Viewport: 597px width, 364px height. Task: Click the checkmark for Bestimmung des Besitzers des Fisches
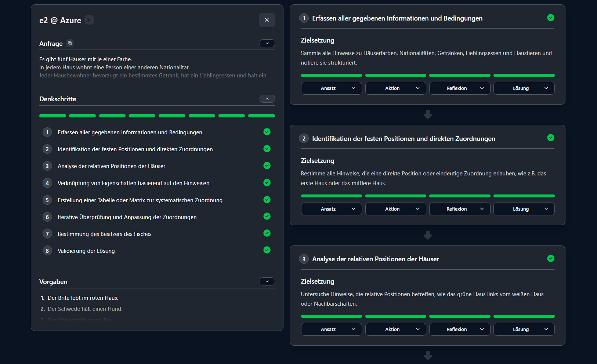point(267,233)
